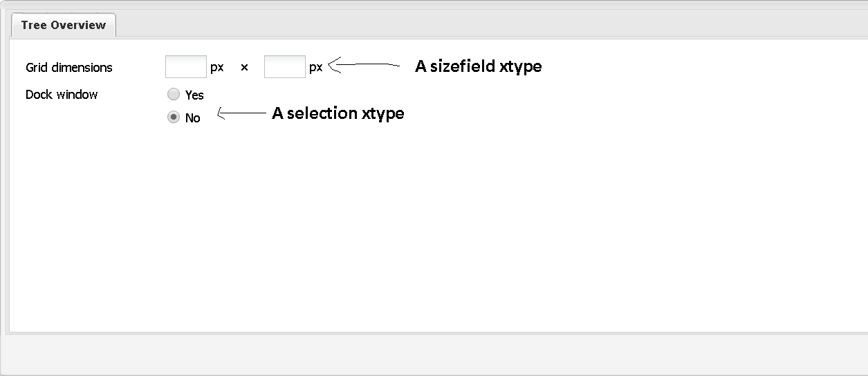This screenshot has width=868, height=376.
Task: Select the Yes radio button for Dock window
Action: [x=174, y=95]
